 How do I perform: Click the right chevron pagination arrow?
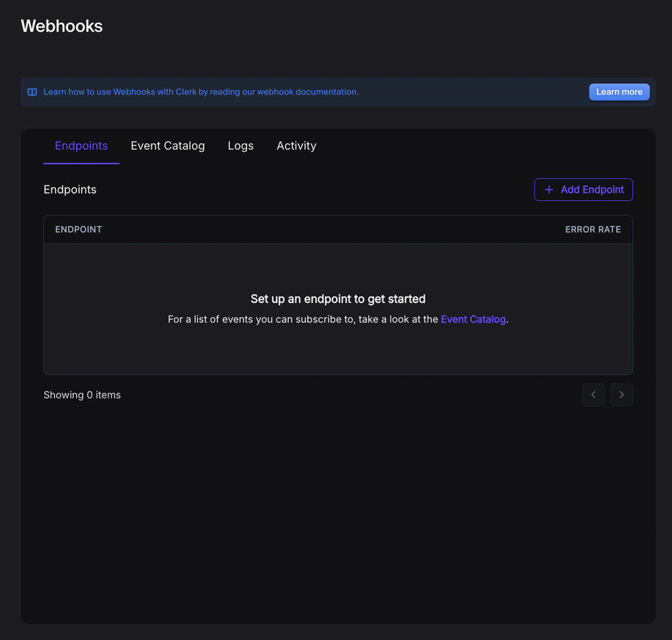[x=621, y=395]
